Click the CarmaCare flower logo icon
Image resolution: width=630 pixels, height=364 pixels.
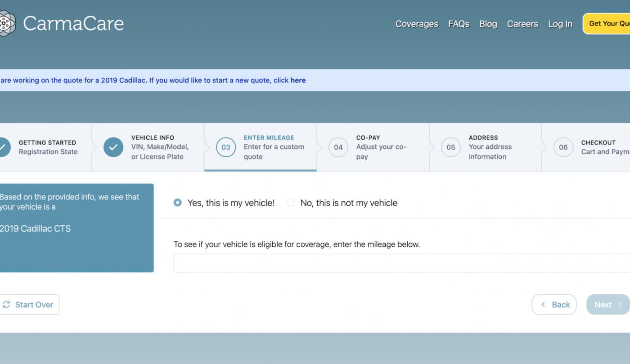[7, 23]
